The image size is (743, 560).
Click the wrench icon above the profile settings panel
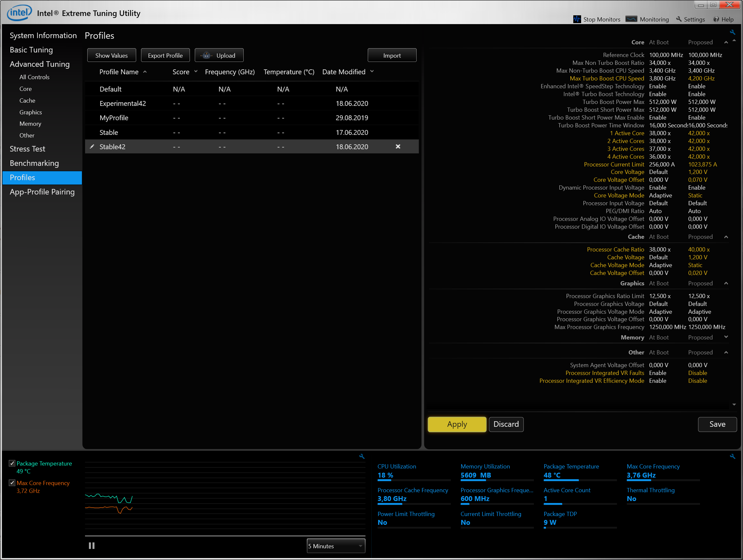[732, 32]
